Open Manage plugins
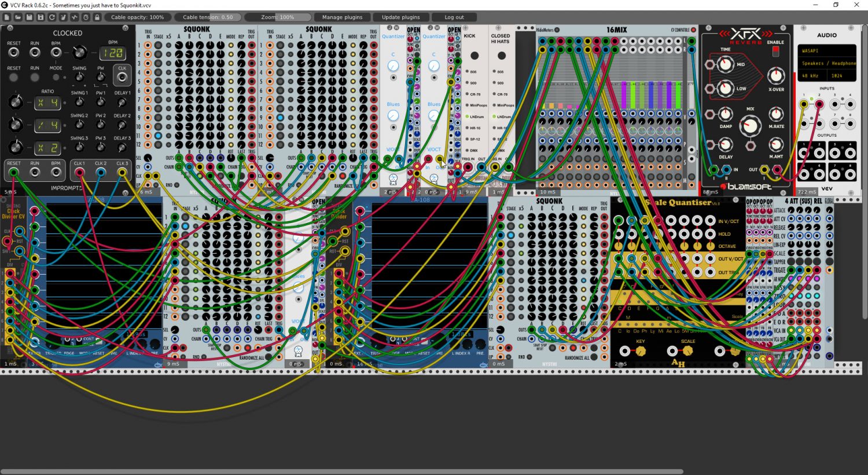 tap(342, 17)
